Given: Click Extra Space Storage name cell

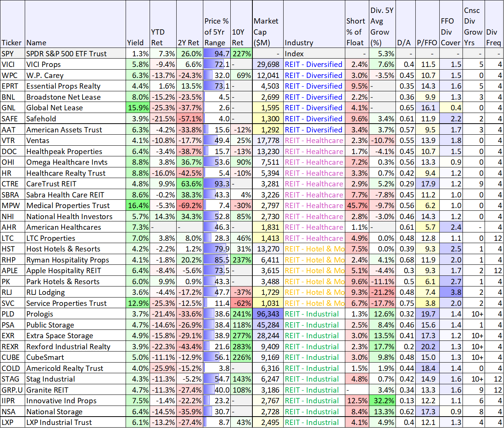Looking at the screenshot, I should coord(75,336).
